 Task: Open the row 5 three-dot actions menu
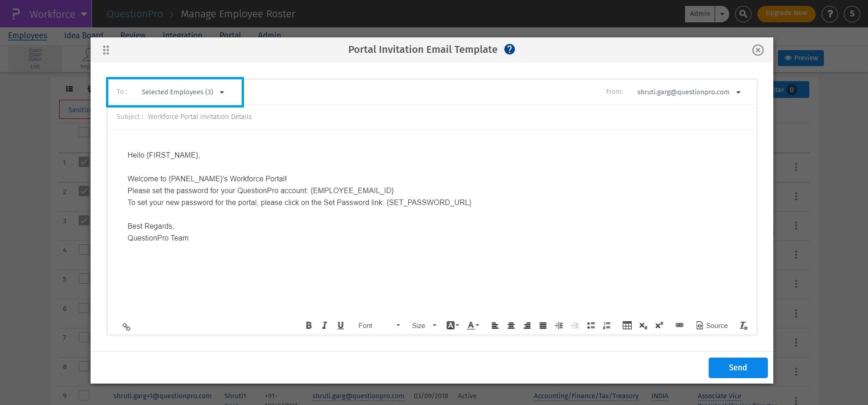tap(796, 284)
